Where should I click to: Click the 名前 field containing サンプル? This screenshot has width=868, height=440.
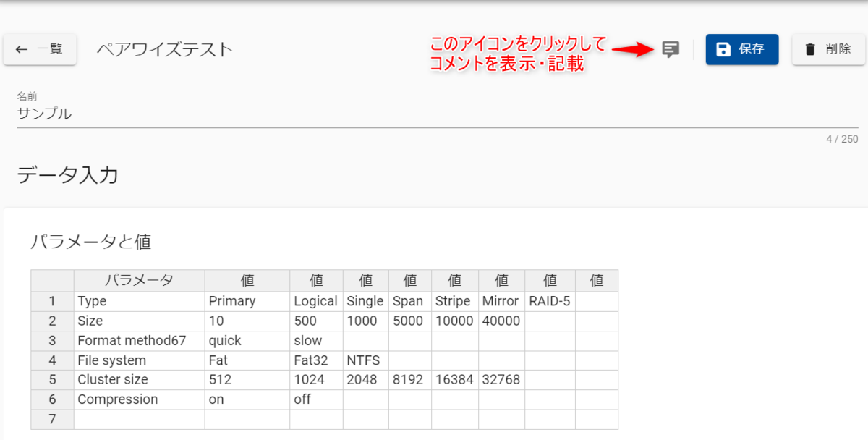click(438, 114)
